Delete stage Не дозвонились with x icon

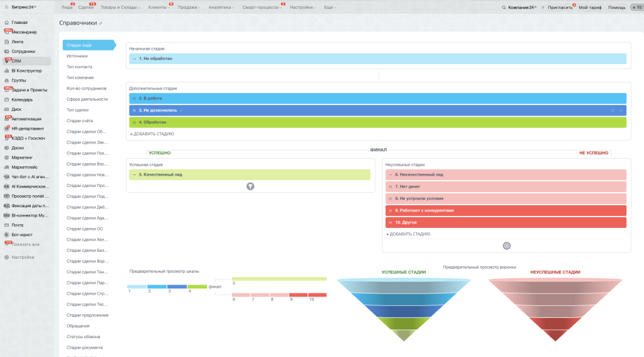click(x=621, y=110)
